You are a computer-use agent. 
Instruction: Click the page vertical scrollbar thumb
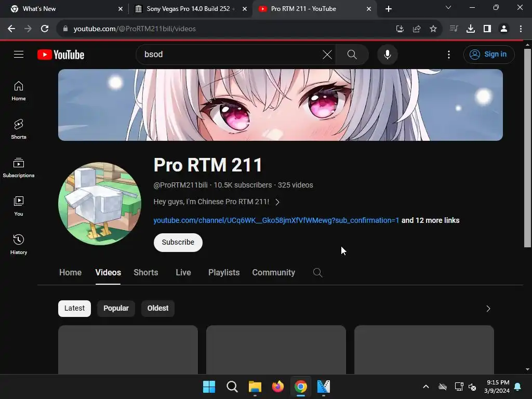[x=527, y=148]
